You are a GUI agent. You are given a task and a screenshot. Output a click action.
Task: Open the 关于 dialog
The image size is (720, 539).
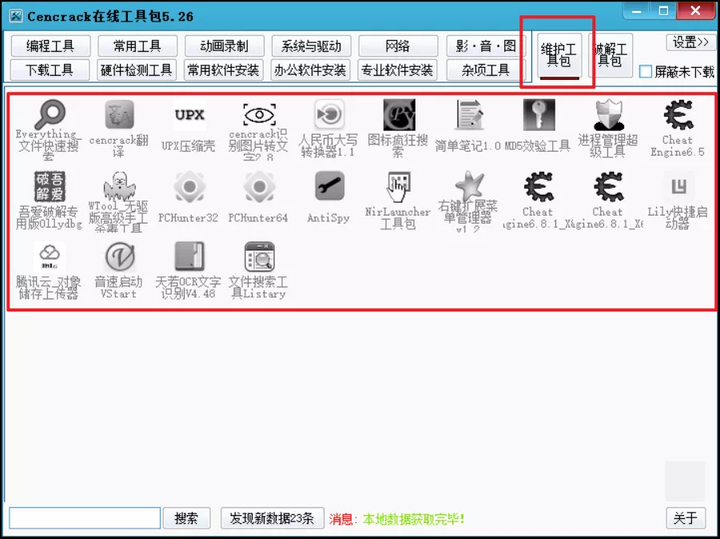coord(686,518)
